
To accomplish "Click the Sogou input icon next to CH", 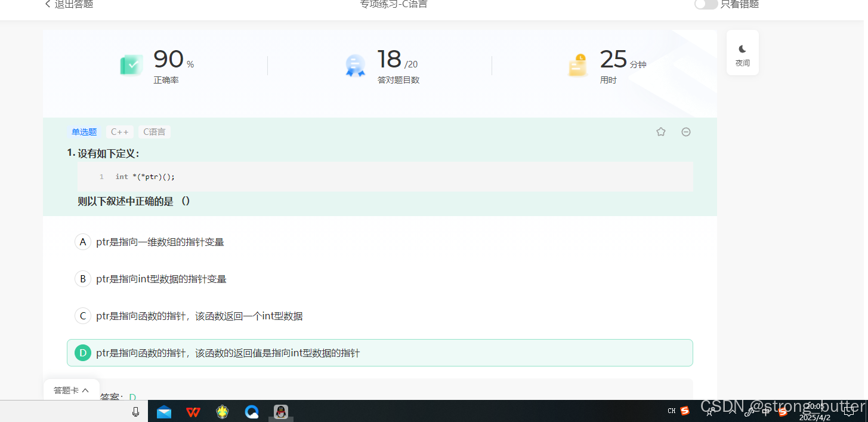I will [685, 411].
